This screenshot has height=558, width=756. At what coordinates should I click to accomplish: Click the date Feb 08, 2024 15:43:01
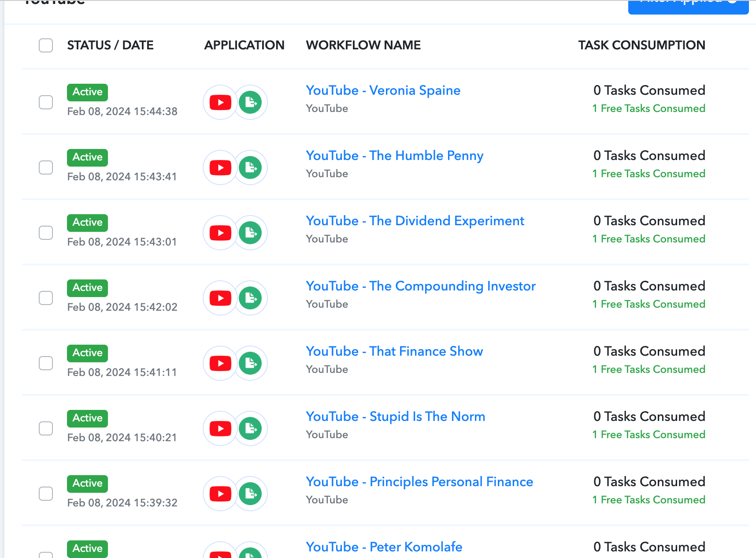pyautogui.click(x=122, y=242)
